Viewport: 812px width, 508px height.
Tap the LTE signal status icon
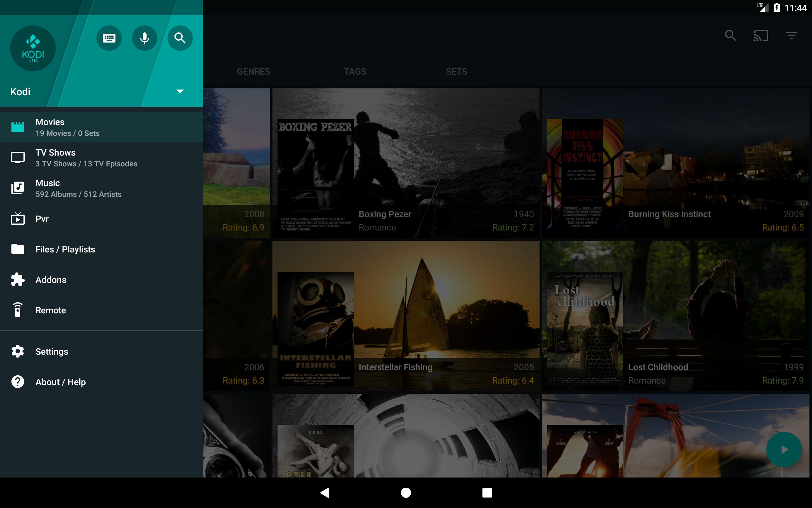(x=763, y=7)
